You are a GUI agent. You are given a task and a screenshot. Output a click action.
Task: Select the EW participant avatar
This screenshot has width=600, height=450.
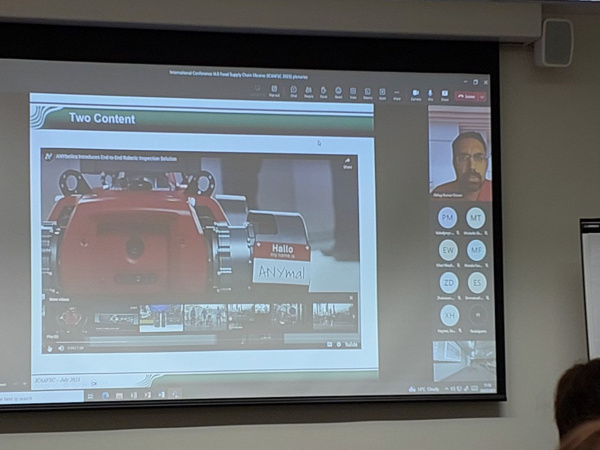coord(448,250)
